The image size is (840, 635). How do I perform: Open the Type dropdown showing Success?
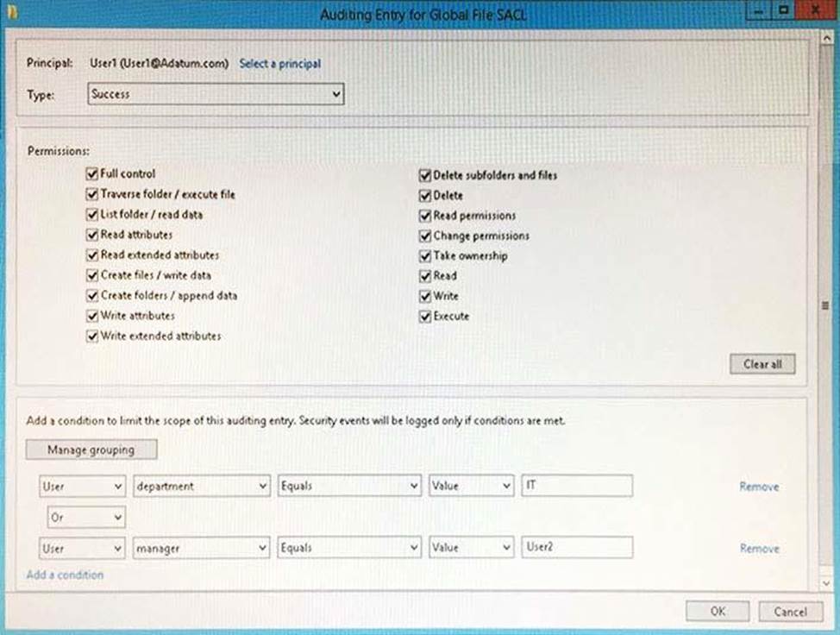[216, 94]
